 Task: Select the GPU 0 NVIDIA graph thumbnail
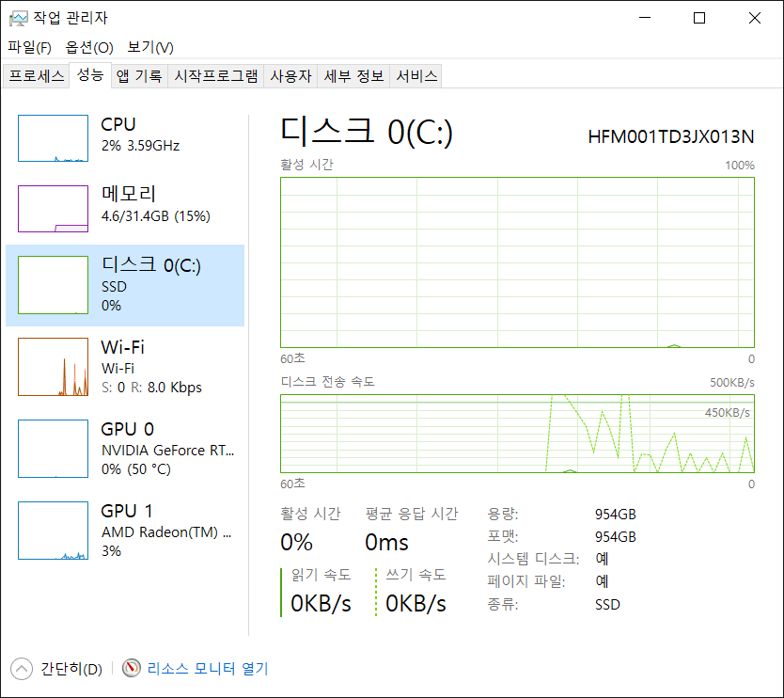coord(53,449)
